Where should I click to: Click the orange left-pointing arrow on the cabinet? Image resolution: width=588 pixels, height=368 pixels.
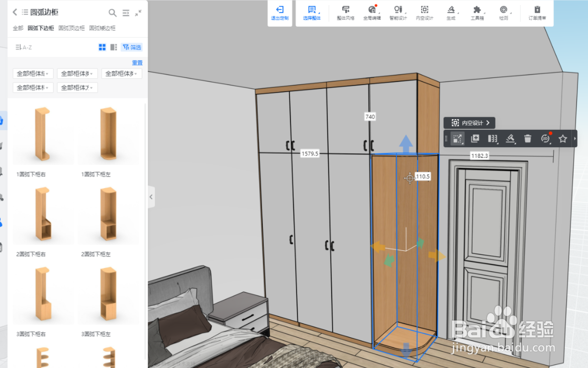378,247
